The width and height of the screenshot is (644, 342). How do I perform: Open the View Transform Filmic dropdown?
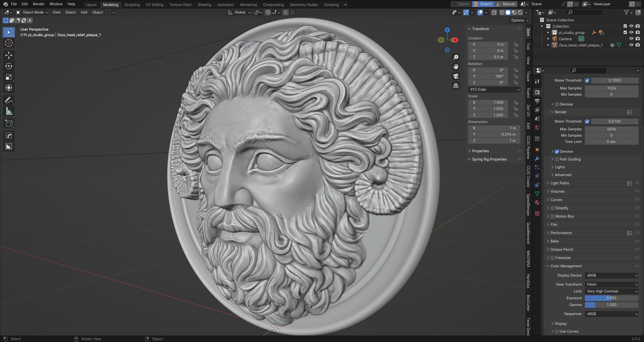click(x=611, y=284)
